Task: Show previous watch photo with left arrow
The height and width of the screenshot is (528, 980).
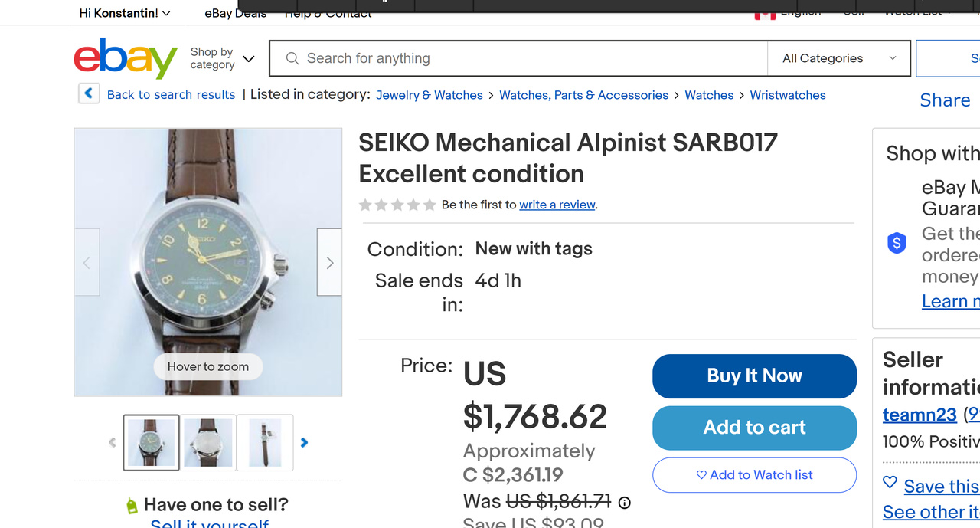Action: coord(87,263)
